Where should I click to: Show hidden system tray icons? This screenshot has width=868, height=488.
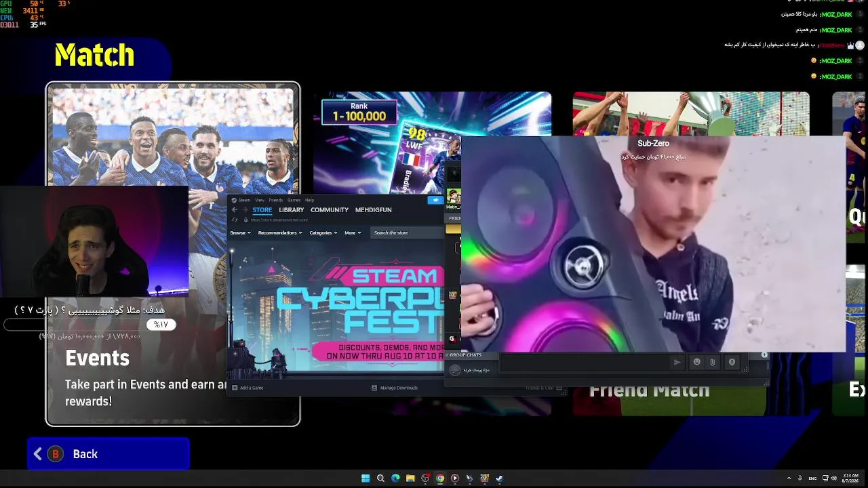pos(789,479)
